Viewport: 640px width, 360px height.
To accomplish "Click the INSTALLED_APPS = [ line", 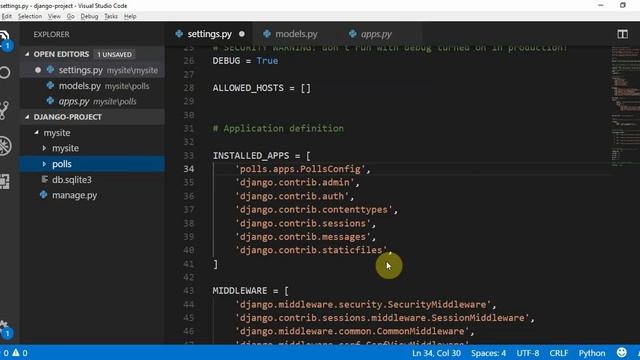I will coord(262,155).
